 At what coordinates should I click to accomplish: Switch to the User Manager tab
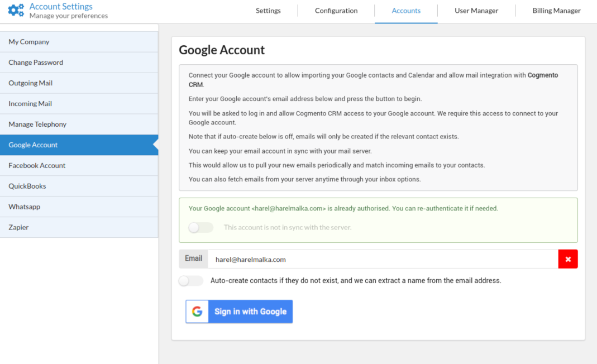(x=475, y=10)
